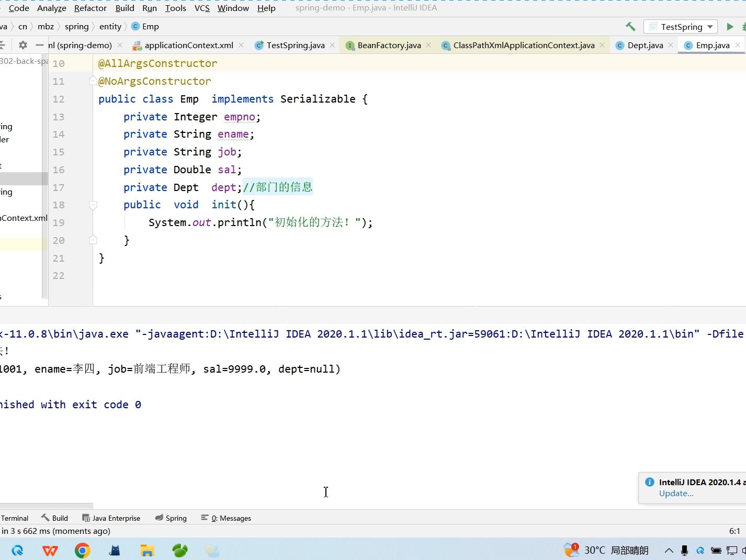Close the TestSpring.java tab
This screenshot has height=560, width=746.
click(x=332, y=45)
